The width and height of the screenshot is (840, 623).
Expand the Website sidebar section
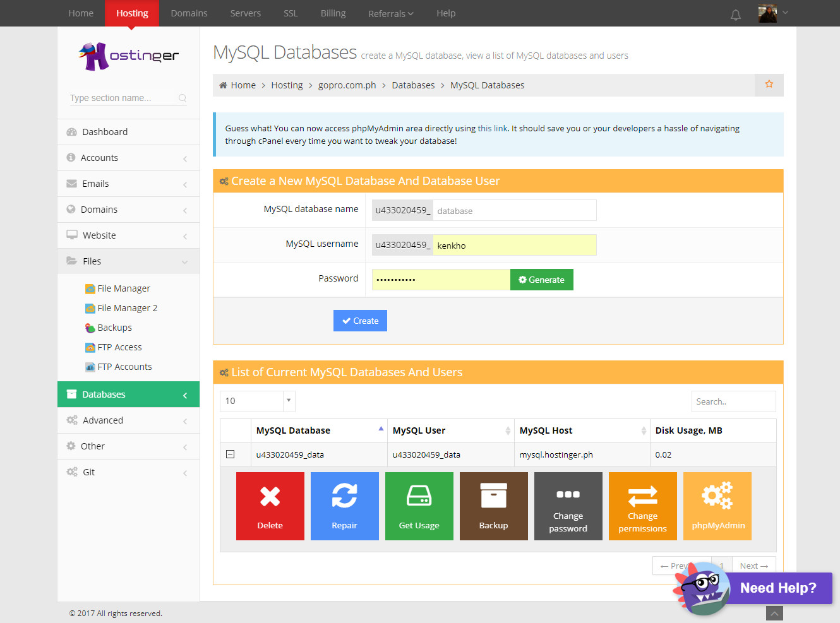click(128, 235)
